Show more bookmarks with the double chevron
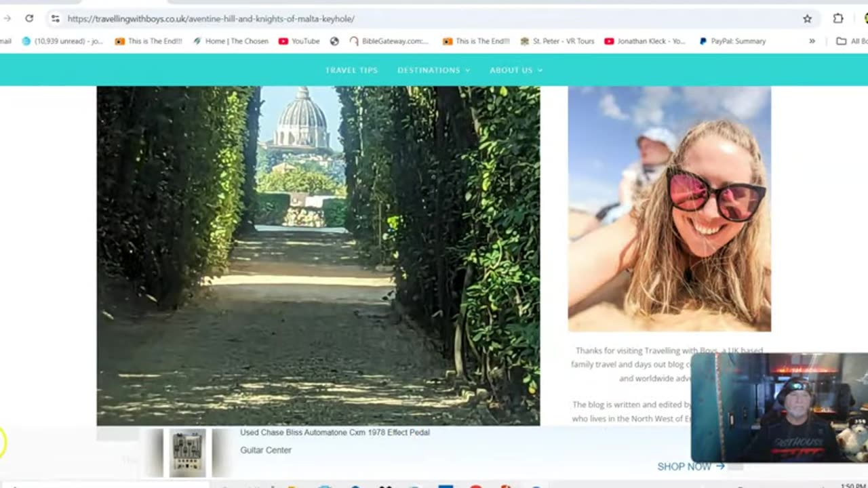868x488 pixels. click(x=812, y=41)
